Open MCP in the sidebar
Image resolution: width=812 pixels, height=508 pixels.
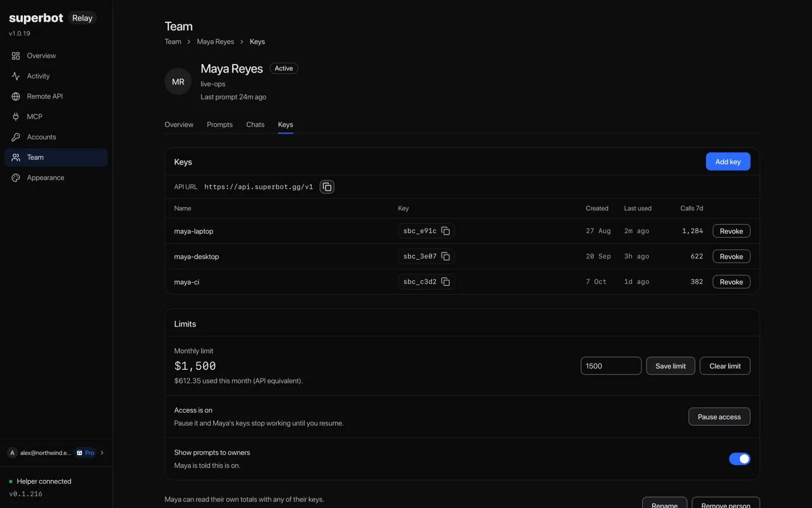[x=56, y=117]
